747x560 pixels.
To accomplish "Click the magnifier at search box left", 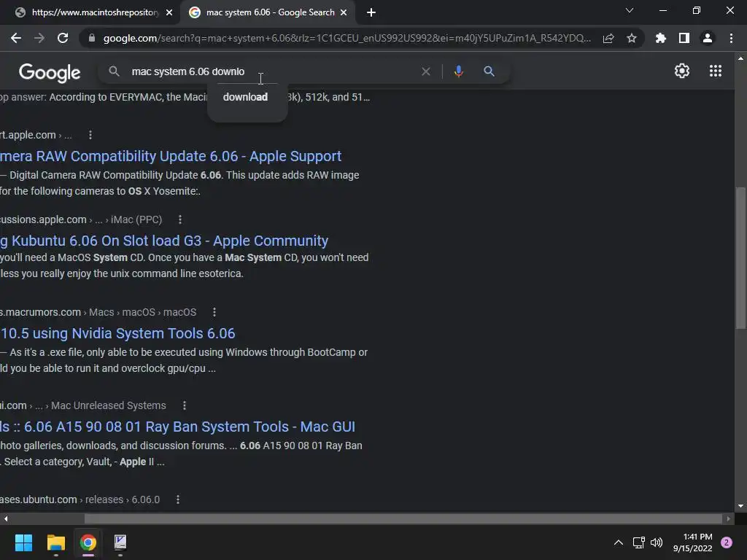I will pyautogui.click(x=114, y=71).
